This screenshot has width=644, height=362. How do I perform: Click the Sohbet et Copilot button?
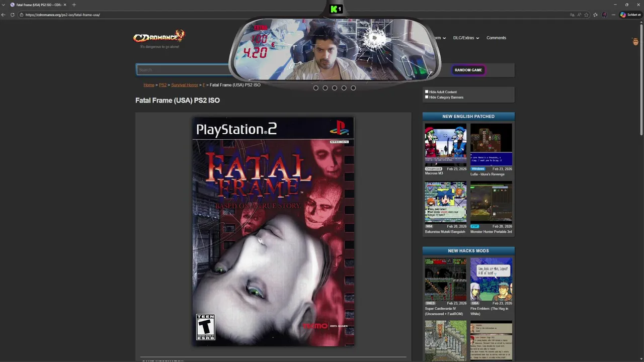point(630,15)
